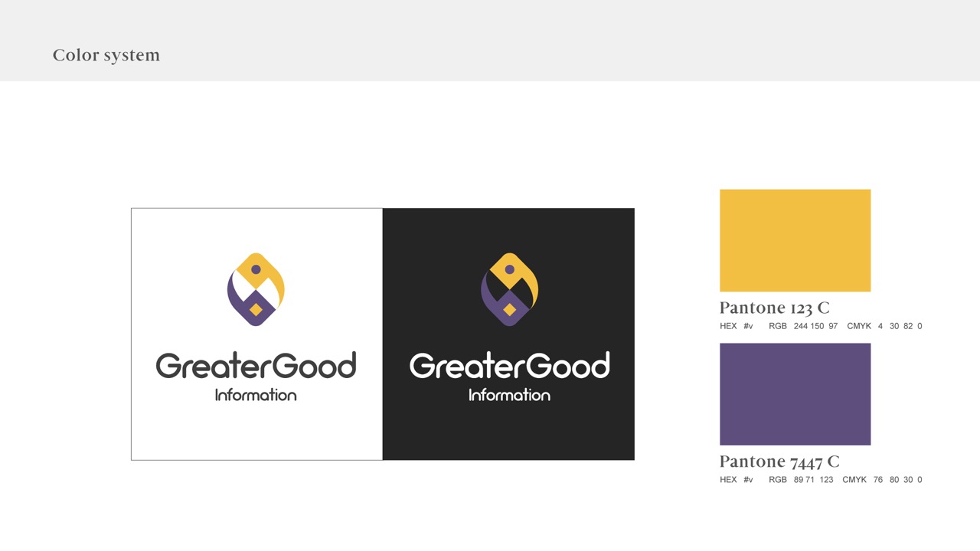
Task: Click "Information" text on the white panel
Action: pos(256,395)
